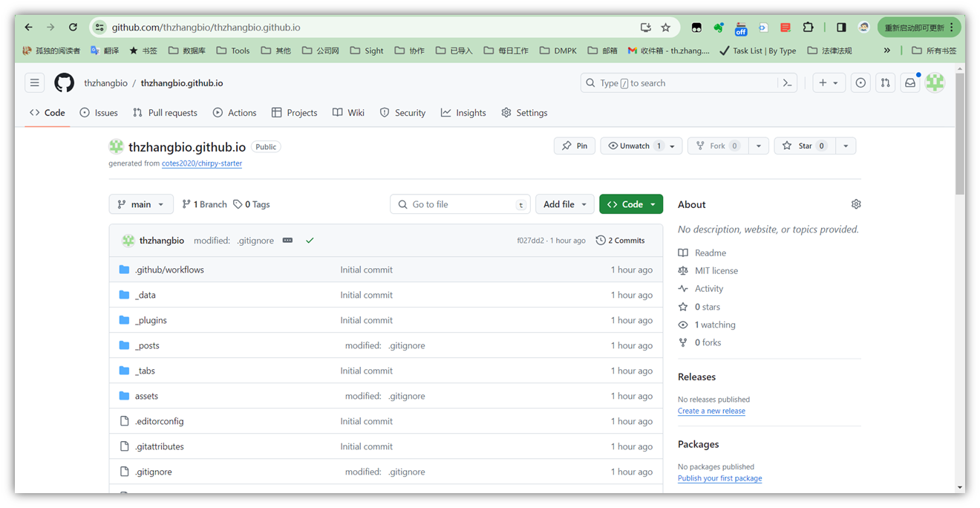980x508 pixels.
Task: Open the Issues inbox circle icon in header
Action: tap(860, 83)
